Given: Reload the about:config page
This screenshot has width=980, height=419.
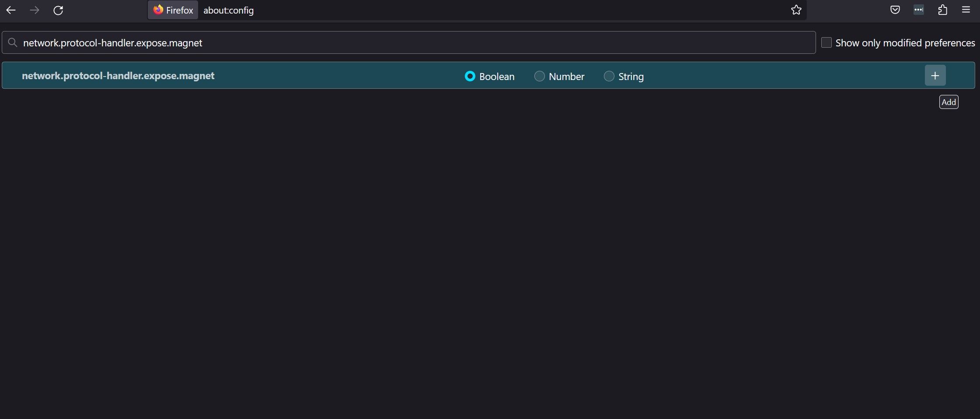Looking at the screenshot, I should (59, 10).
